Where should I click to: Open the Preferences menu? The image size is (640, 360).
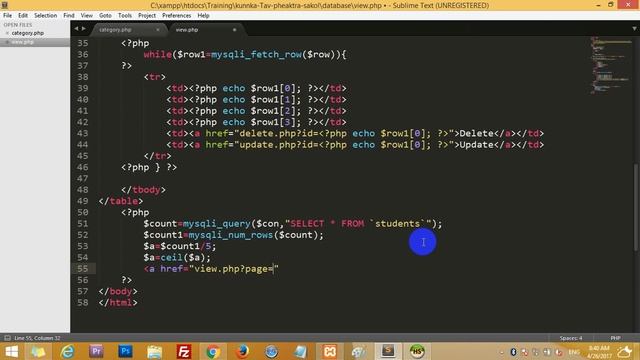point(176,16)
